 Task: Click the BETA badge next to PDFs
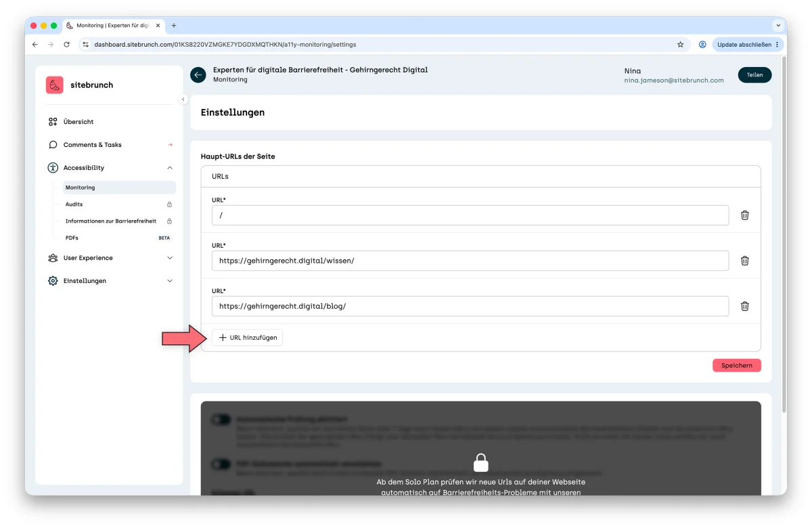tap(164, 238)
